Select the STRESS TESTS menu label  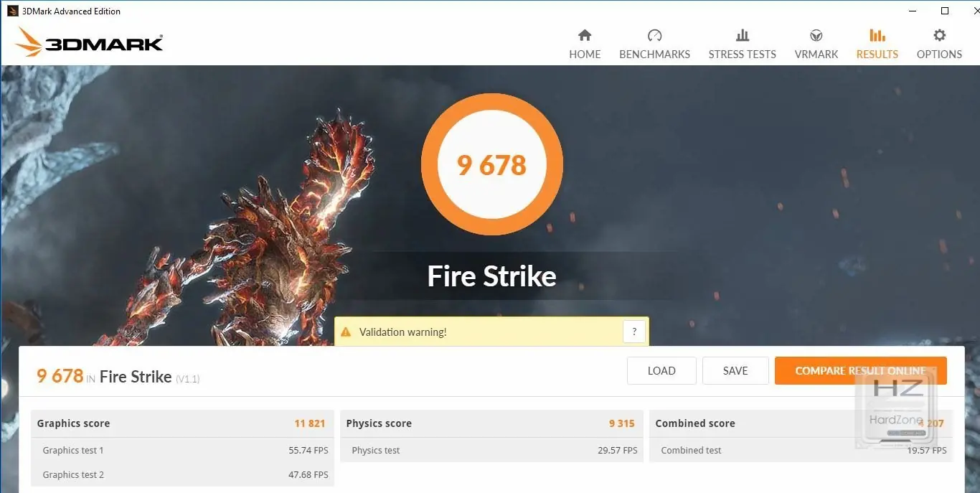click(x=743, y=55)
